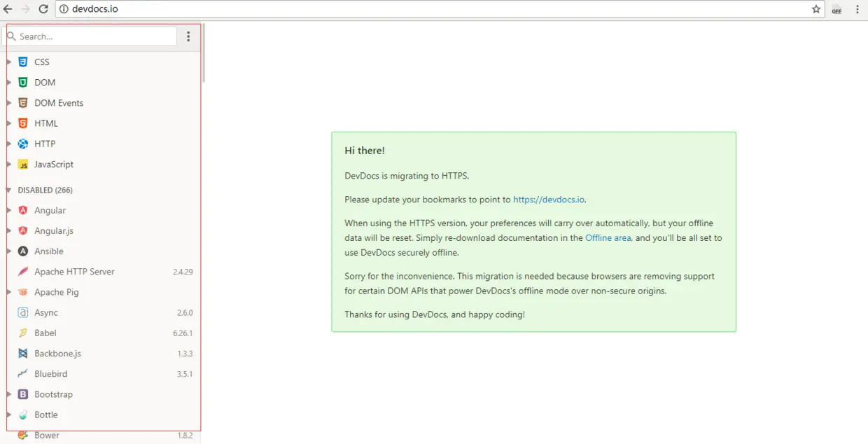Click the orange HTML5 icon
The height and width of the screenshot is (444, 868).
pos(23,123)
